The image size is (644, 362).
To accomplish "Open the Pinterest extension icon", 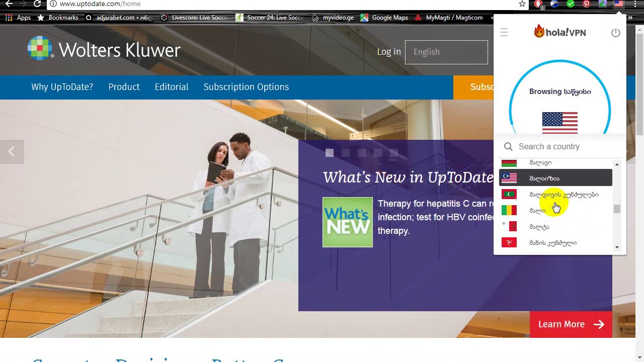I will [x=587, y=4].
